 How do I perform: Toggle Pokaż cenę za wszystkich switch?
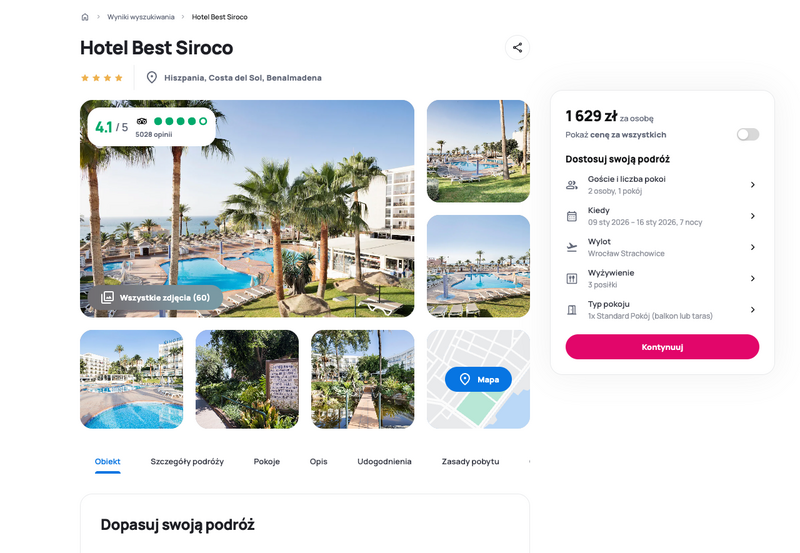747,134
